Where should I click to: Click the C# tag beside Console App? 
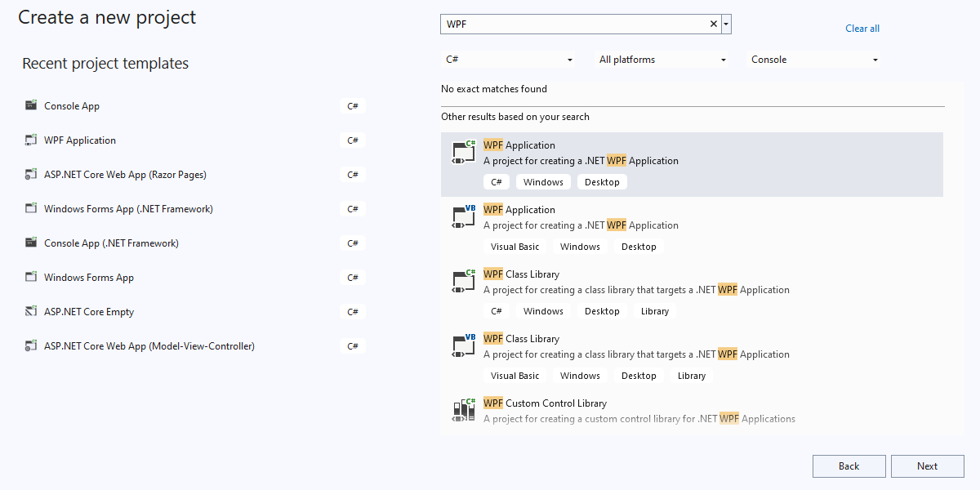tap(353, 106)
